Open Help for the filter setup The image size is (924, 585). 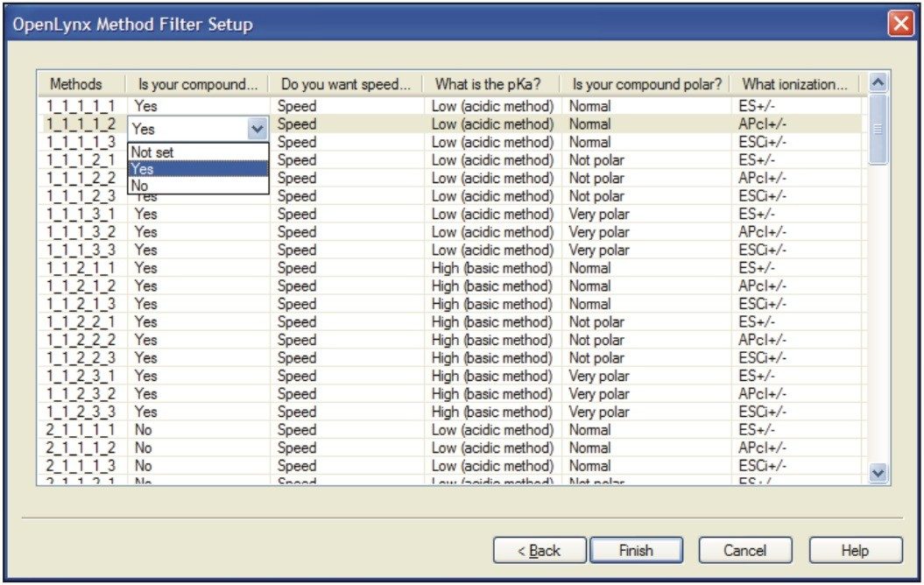(x=855, y=550)
